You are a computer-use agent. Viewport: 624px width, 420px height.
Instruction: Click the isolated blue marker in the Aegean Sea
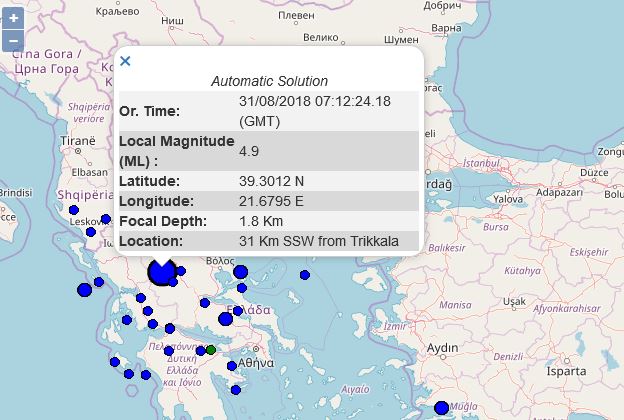pos(305,275)
